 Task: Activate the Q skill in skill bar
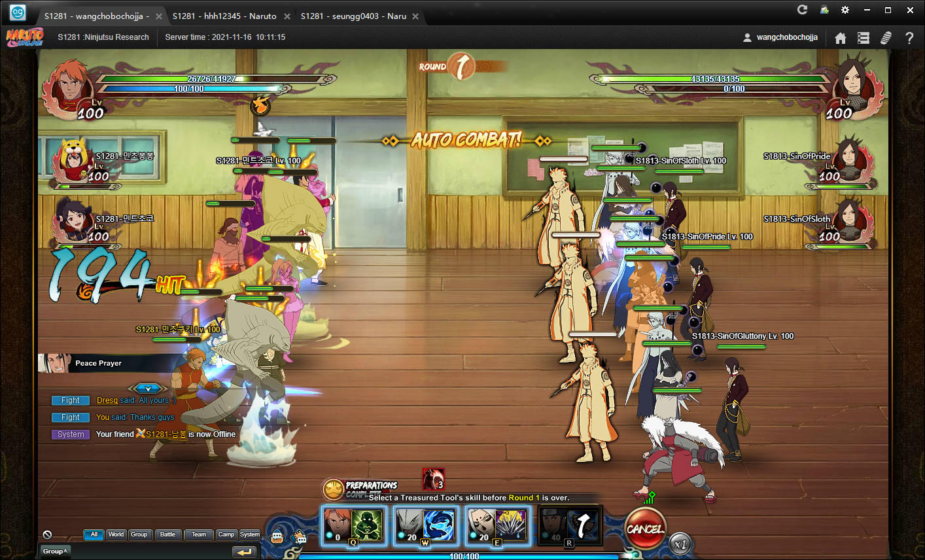(354, 525)
